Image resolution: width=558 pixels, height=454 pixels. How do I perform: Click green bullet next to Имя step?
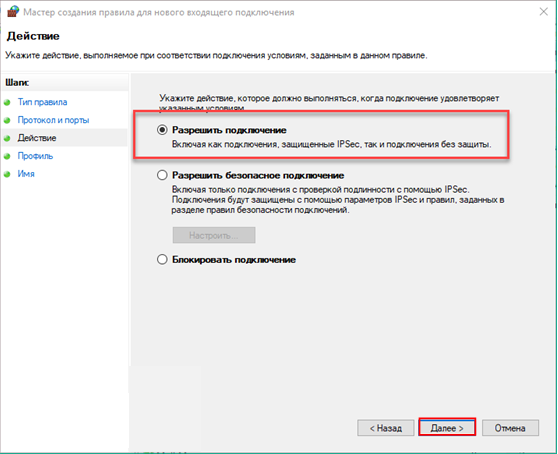[7, 174]
